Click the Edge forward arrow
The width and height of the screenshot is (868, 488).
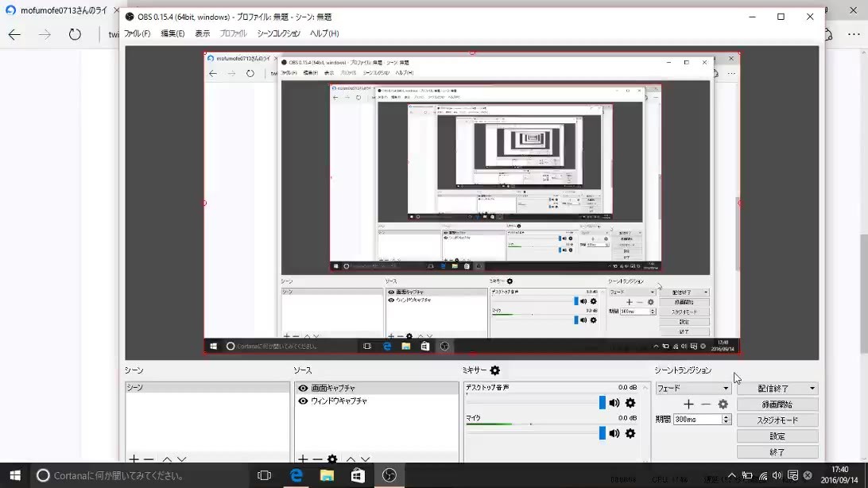click(45, 34)
